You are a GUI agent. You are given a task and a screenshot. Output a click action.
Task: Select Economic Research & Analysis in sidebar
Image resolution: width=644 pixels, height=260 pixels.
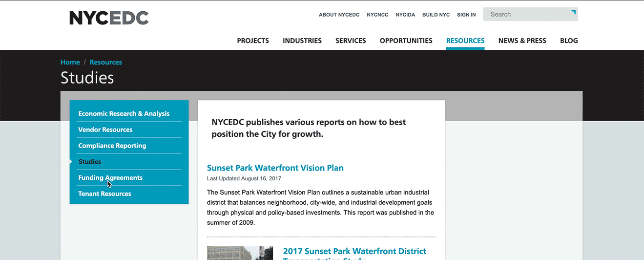tap(124, 113)
